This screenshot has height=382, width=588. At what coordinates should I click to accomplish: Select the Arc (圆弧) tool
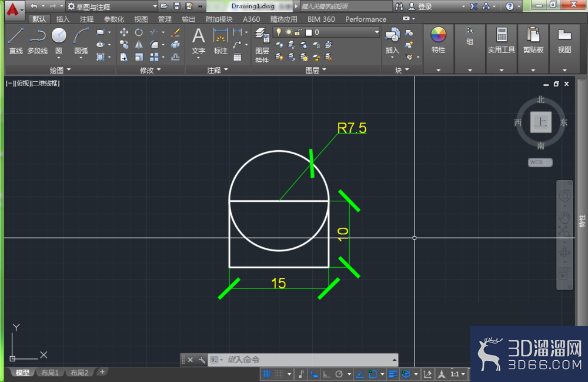(81, 41)
